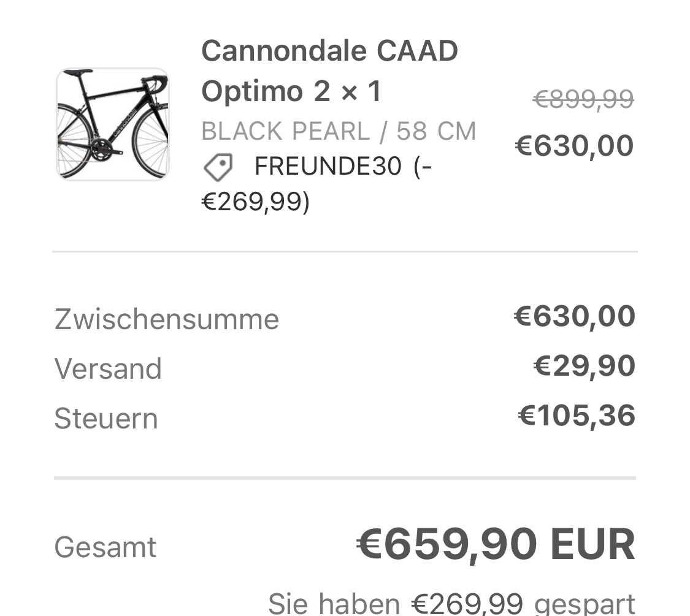Click the FREUNDE30 discount code label
Viewport: 690px width, 616px height.
328,166
